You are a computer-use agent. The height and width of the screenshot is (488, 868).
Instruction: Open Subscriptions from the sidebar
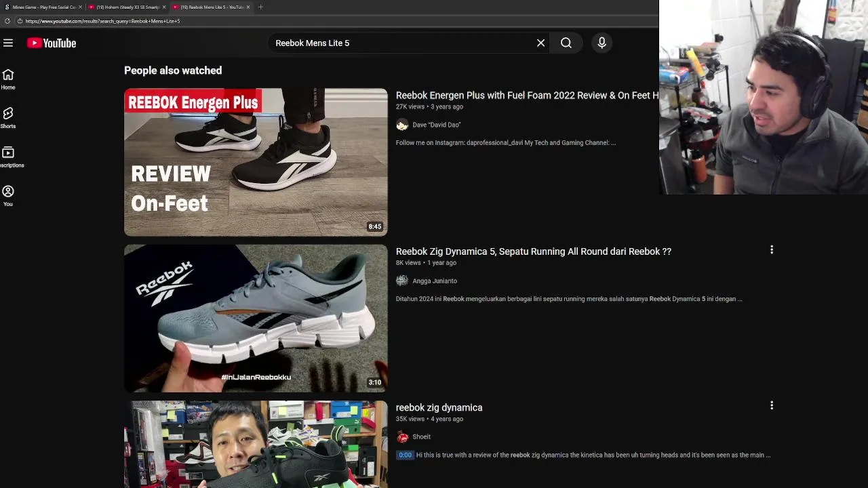(x=8, y=157)
